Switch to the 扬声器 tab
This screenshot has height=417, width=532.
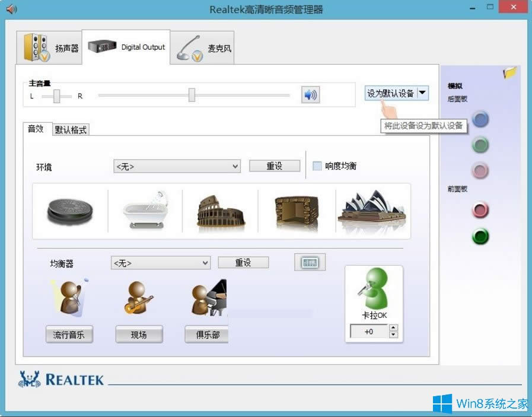(49, 47)
